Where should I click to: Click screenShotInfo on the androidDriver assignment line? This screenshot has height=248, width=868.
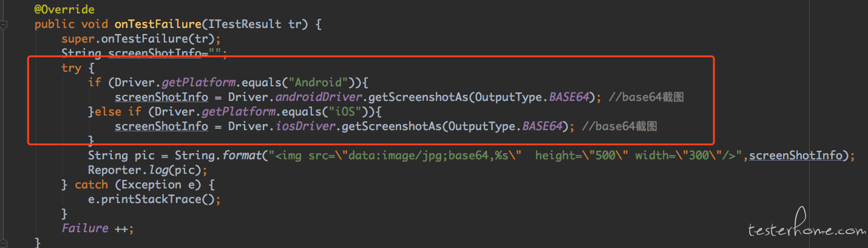click(x=161, y=97)
